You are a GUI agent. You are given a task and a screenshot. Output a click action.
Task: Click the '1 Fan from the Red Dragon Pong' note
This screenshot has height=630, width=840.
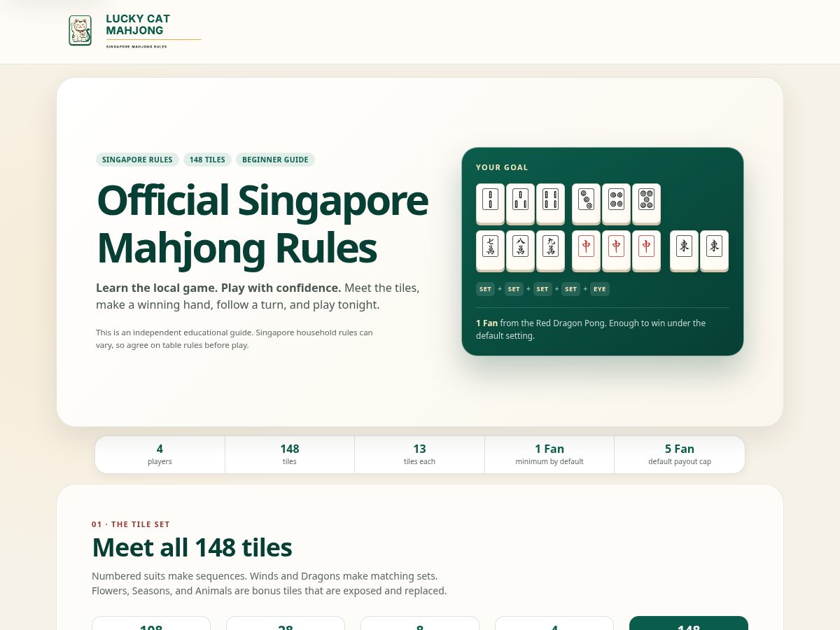click(602, 329)
